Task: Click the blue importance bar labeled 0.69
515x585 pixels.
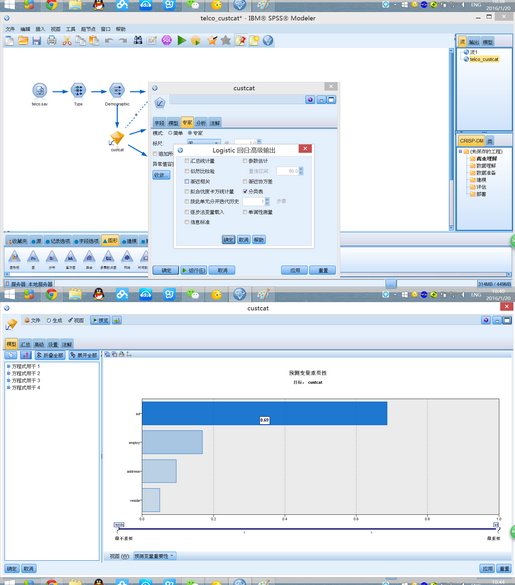Action: 265,413
